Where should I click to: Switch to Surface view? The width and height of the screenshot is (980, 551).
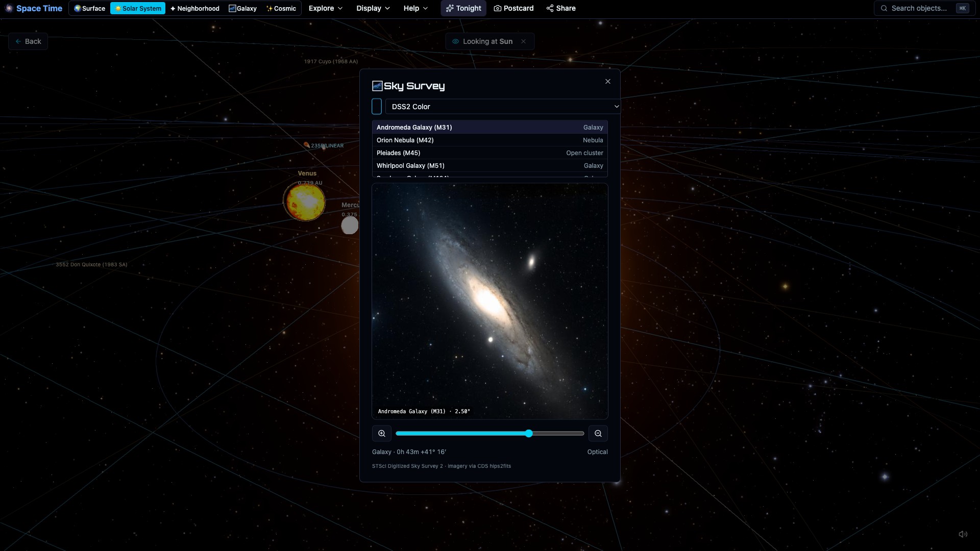click(89, 8)
